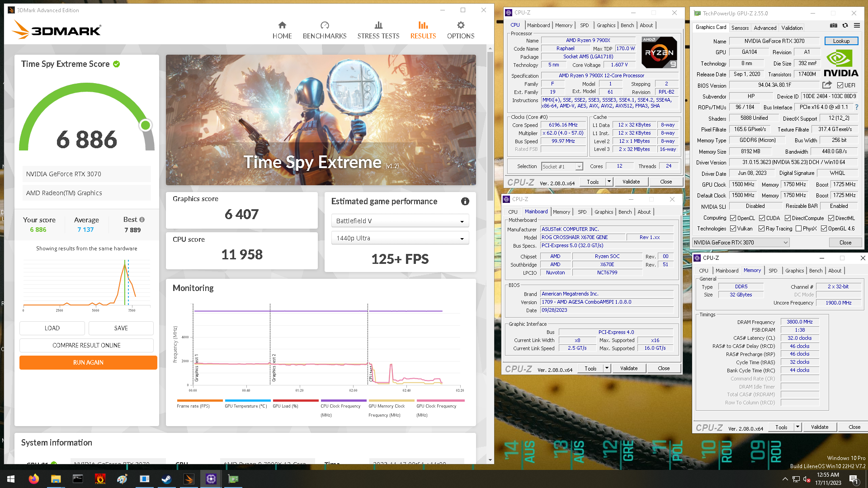The image size is (868, 488).
Task: Click the GPU-Z screenshot camera icon
Action: [834, 25]
